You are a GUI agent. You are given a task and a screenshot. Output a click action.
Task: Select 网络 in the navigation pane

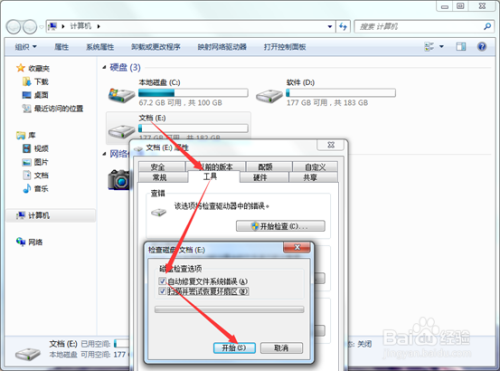(29, 242)
